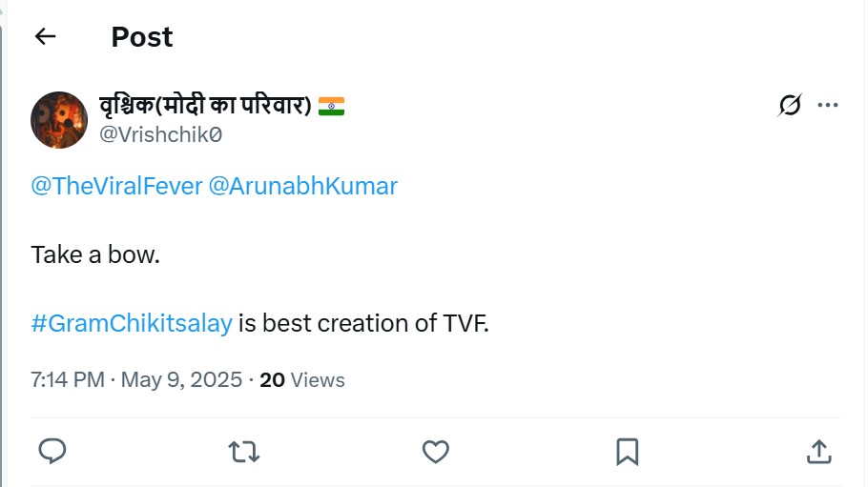View the 20 Views count
The image size is (868, 487).
point(301,379)
